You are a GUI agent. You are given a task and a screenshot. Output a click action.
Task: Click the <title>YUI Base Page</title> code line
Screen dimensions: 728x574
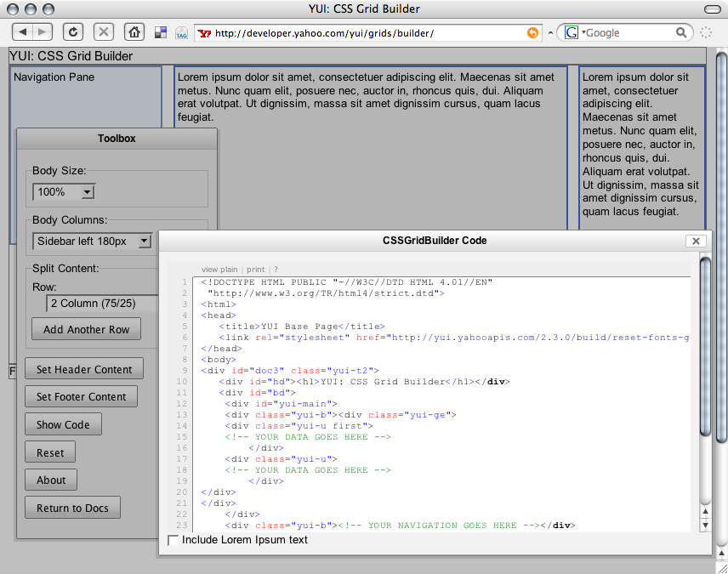302,327
